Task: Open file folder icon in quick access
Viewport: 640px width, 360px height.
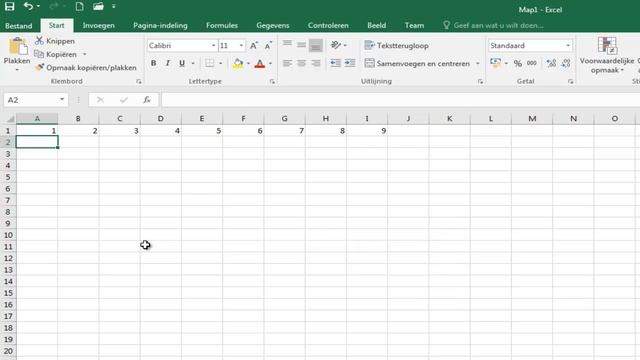Action: [x=98, y=7]
